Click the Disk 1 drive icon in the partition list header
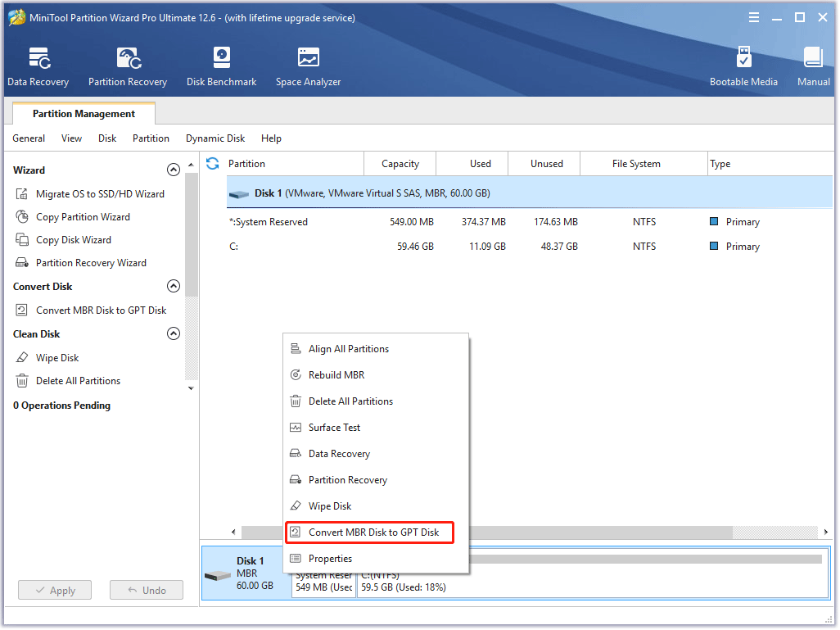Image resolution: width=840 pixels, height=630 pixels. pos(239,194)
